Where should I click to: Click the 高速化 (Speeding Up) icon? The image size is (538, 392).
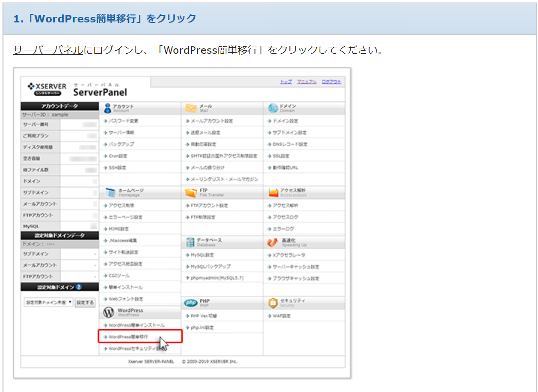pyautogui.click(x=272, y=242)
